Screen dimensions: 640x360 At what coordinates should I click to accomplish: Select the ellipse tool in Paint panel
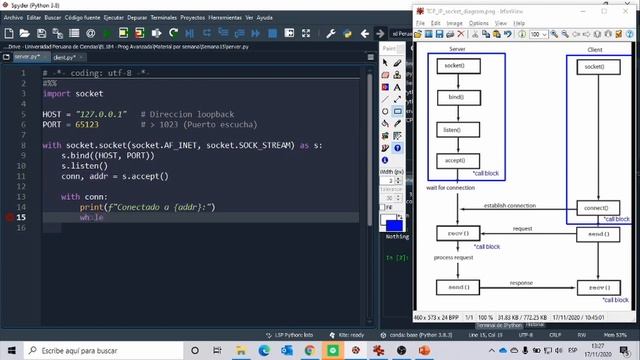(x=385, y=111)
